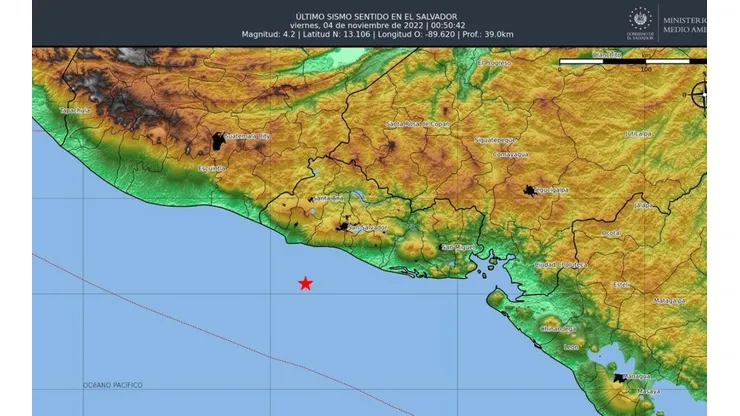Click the 'Magnitud: 4.2' details line
The image size is (740, 416).
click(378, 34)
